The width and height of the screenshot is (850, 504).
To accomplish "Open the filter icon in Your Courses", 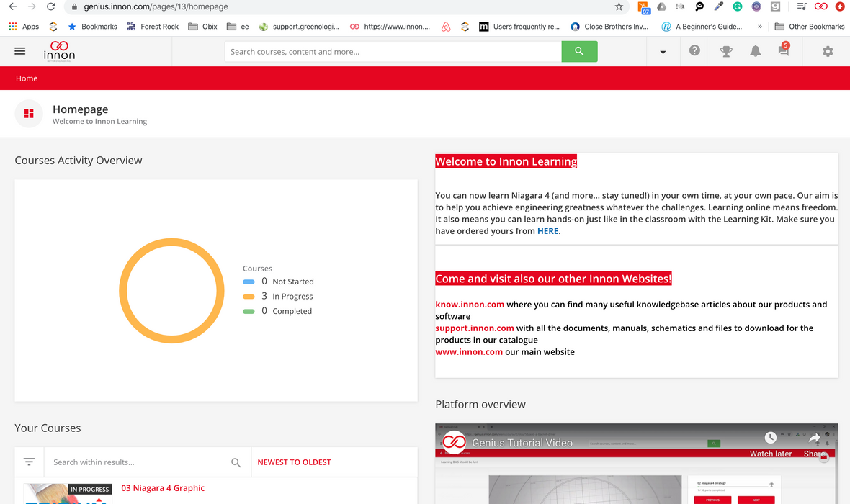I will click(30, 462).
